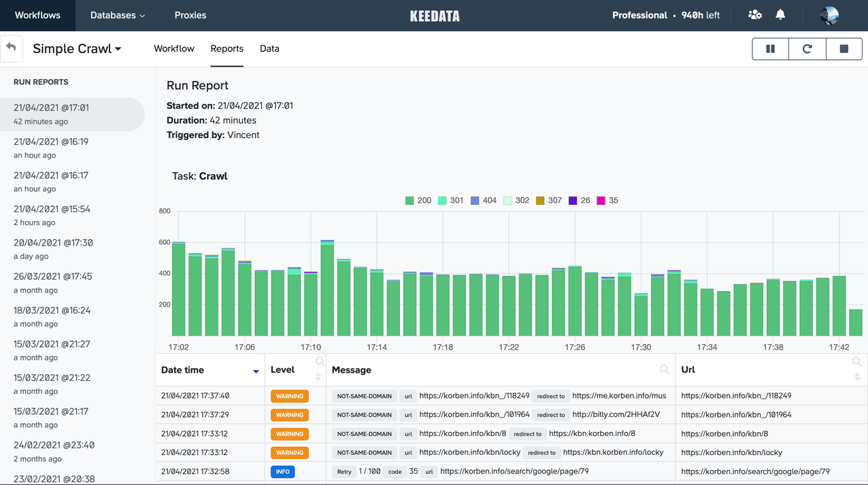
Task: Restart the workflow with refresh icon
Action: 807,49
